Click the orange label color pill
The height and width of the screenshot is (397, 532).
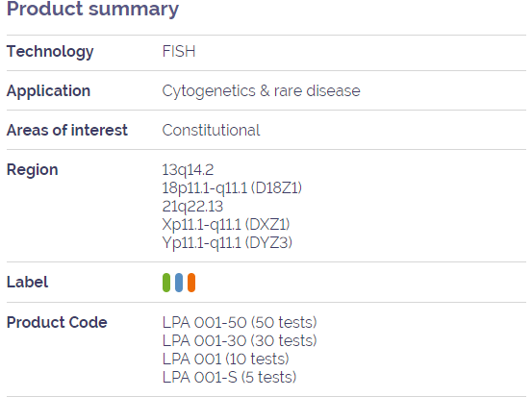(191, 283)
